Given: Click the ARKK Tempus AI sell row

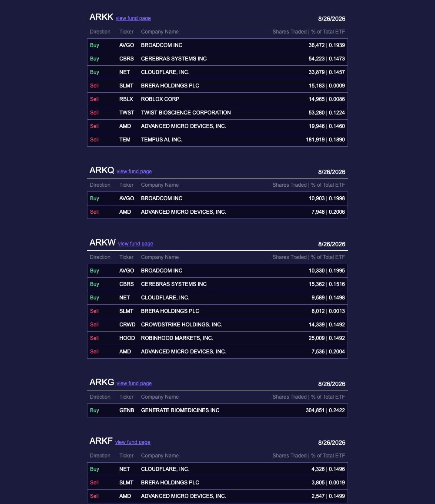Looking at the screenshot, I should pos(217,140).
